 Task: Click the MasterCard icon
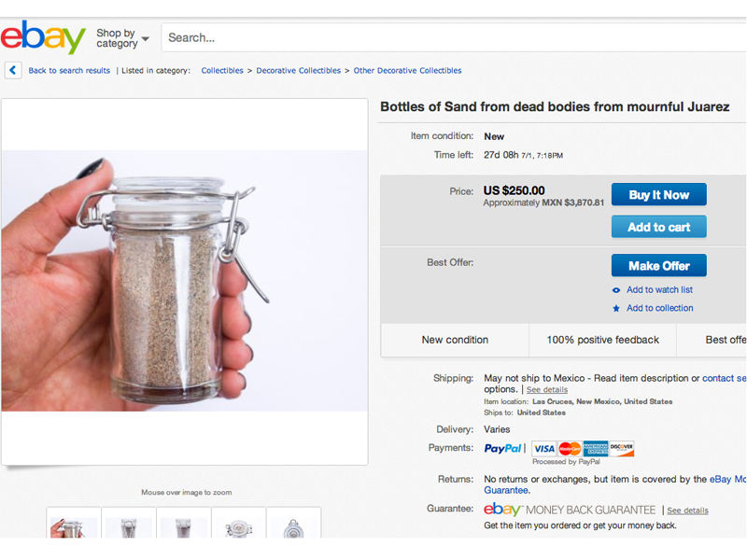click(570, 449)
